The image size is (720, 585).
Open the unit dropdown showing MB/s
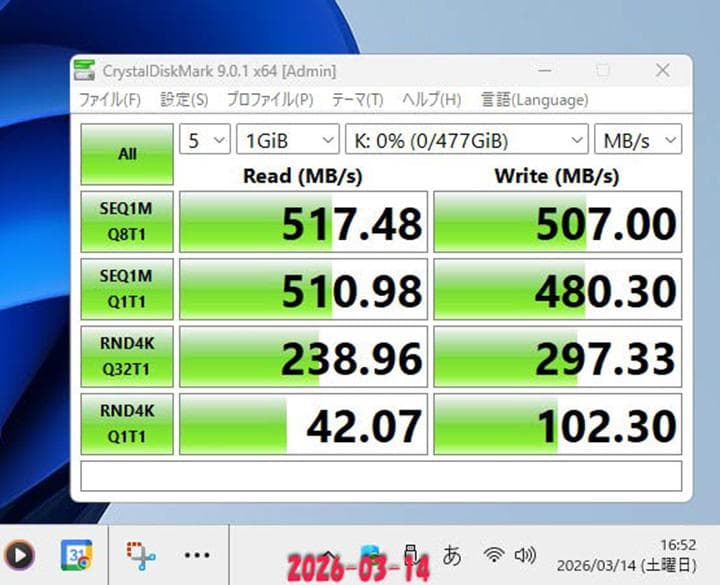(x=638, y=140)
